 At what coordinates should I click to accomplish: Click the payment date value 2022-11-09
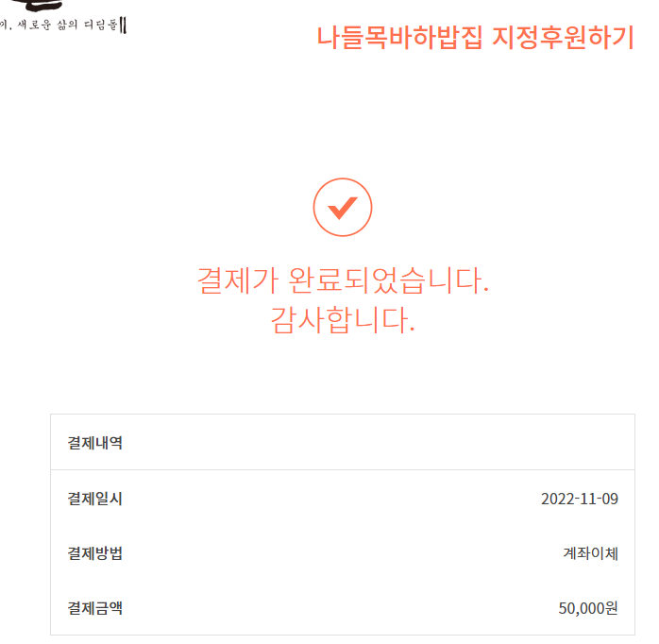point(579,499)
